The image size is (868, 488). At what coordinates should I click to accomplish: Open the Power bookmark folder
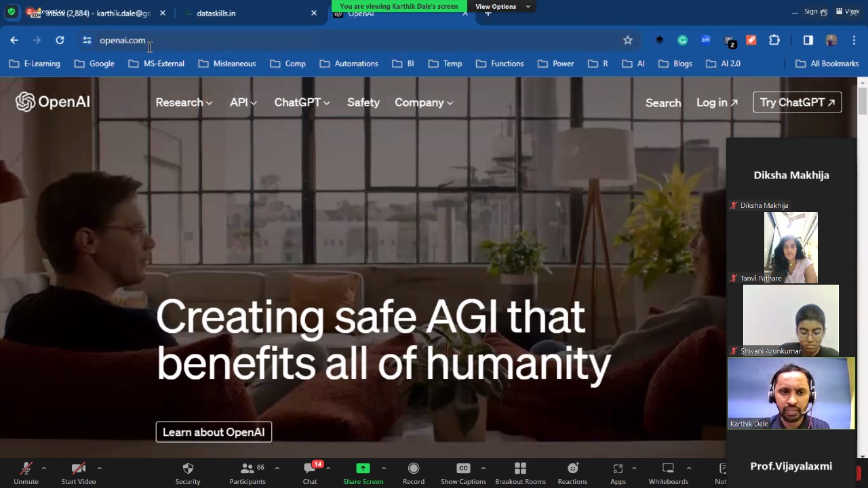click(555, 64)
